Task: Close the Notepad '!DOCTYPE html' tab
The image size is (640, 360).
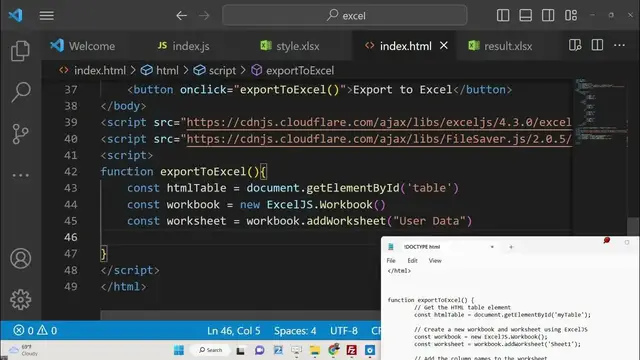Action: [492, 247]
